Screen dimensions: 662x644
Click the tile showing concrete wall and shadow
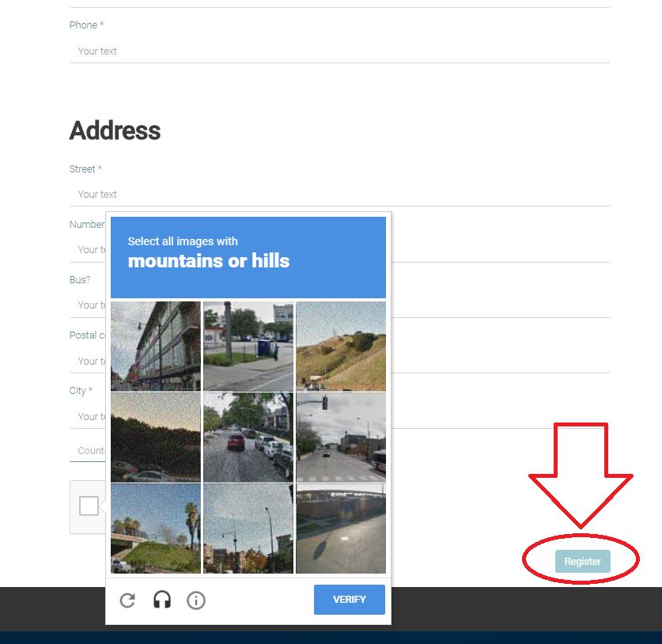(x=341, y=529)
